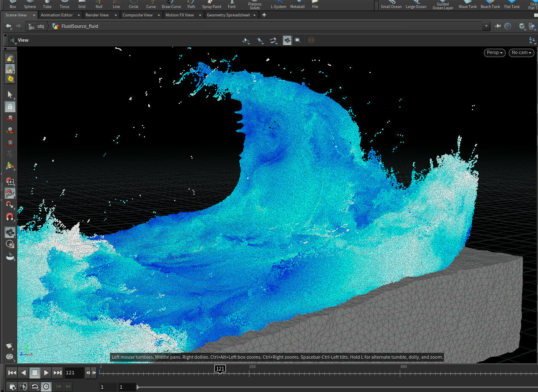Switch to the Scene View tab
The width and height of the screenshot is (538, 392).
pyautogui.click(x=16, y=15)
